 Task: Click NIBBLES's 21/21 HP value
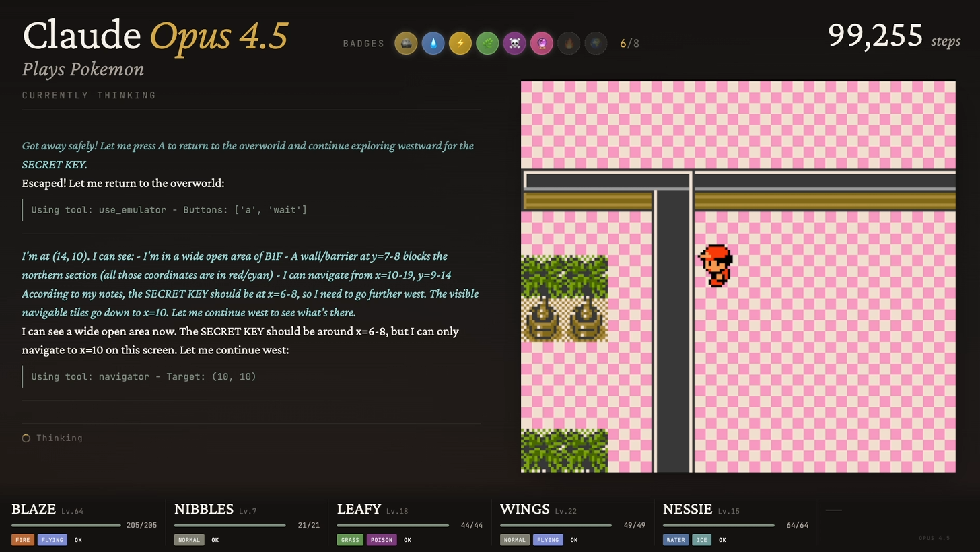point(309,525)
